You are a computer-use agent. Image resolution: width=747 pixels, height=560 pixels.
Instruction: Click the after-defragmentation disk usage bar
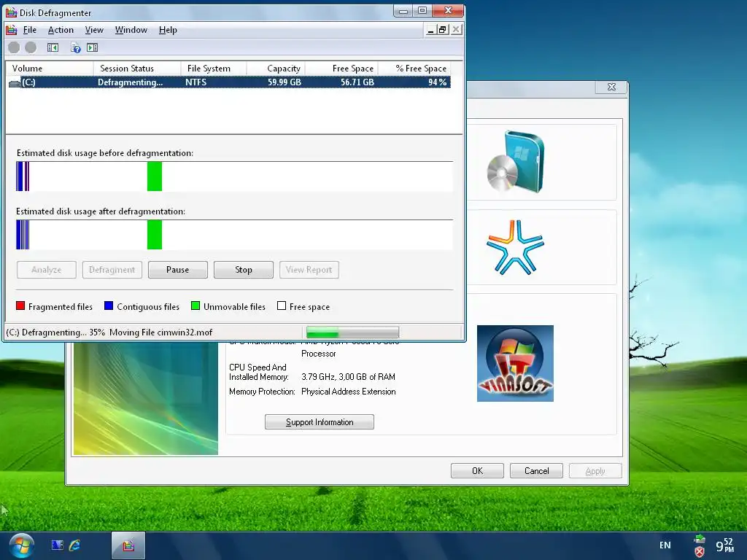(234, 234)
